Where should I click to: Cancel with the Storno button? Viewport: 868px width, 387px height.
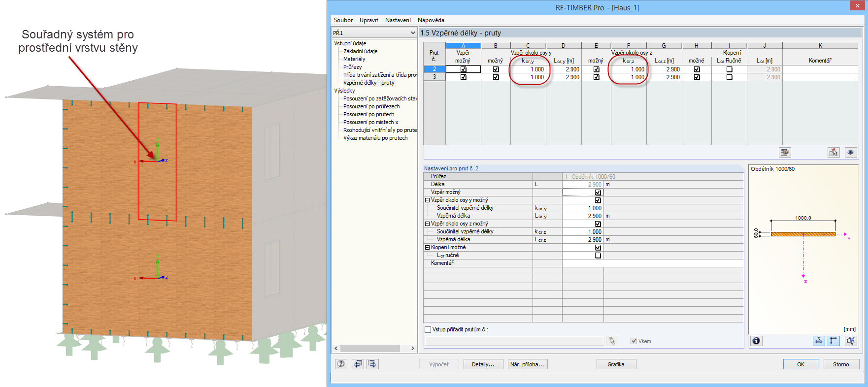point(841,364)
